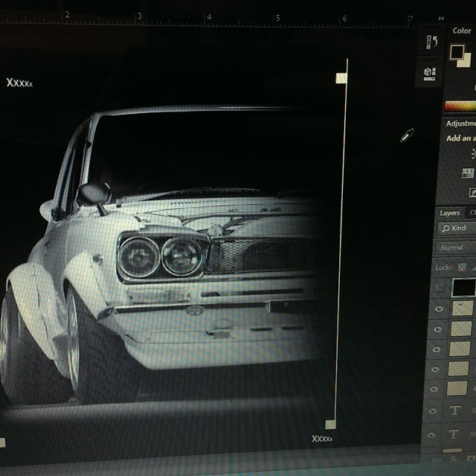Click the beige square at the bottom of the vertical line
Screen dimensions: 476x476
(x=330, y=425)
